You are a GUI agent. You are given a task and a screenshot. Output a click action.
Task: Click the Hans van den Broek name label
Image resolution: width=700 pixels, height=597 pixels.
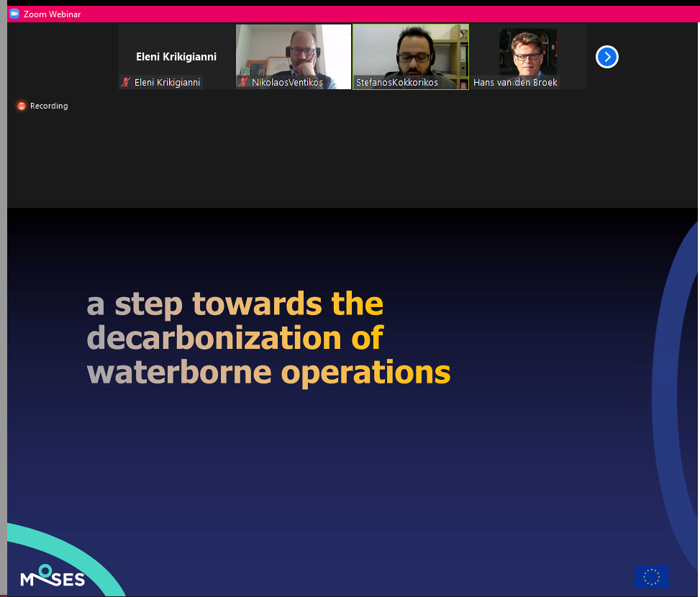point(515,83)
